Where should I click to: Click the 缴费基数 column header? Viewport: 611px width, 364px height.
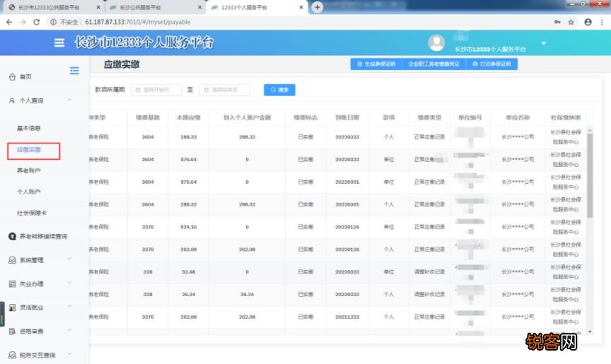tap(148, 117)
